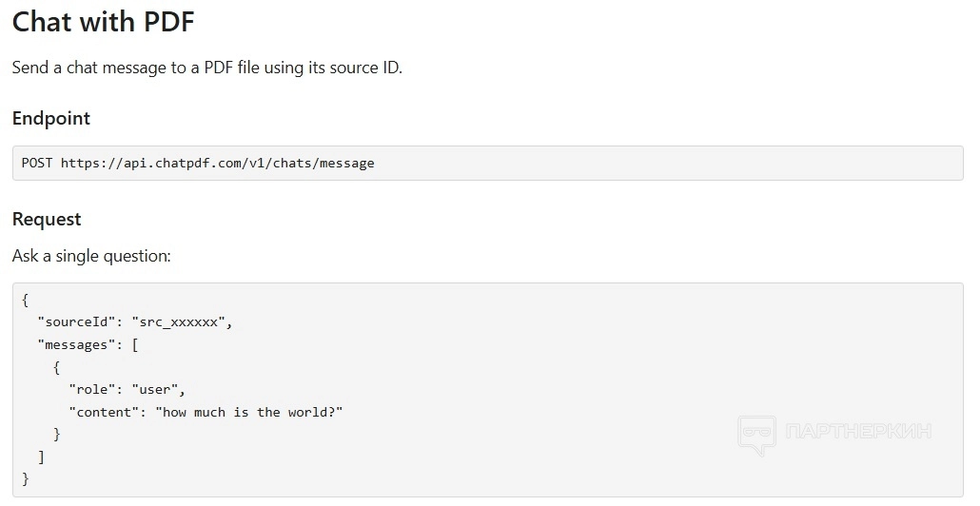Screen dimensions: 980x506
Task: Click the "content" key in JSON
Action: [x=104, y=412]
